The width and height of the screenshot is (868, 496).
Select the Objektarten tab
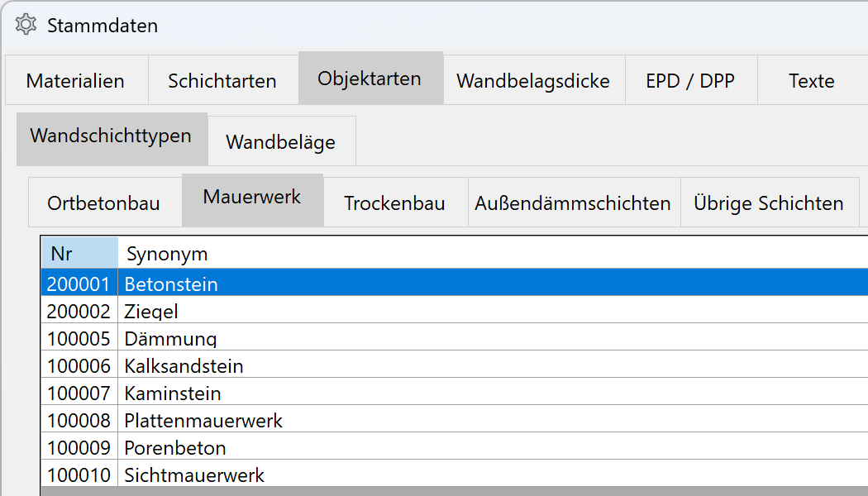[370, 79]
